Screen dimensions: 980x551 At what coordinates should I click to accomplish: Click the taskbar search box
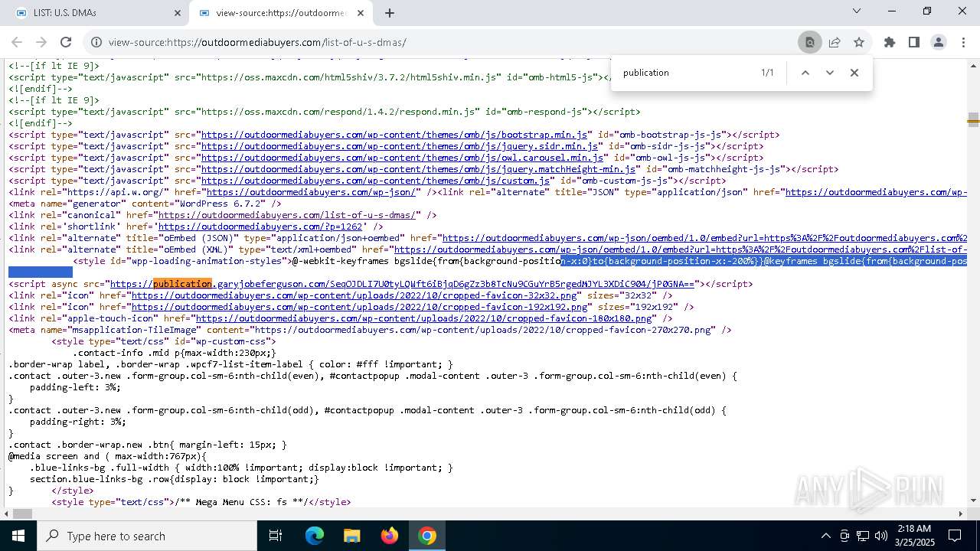147,536
